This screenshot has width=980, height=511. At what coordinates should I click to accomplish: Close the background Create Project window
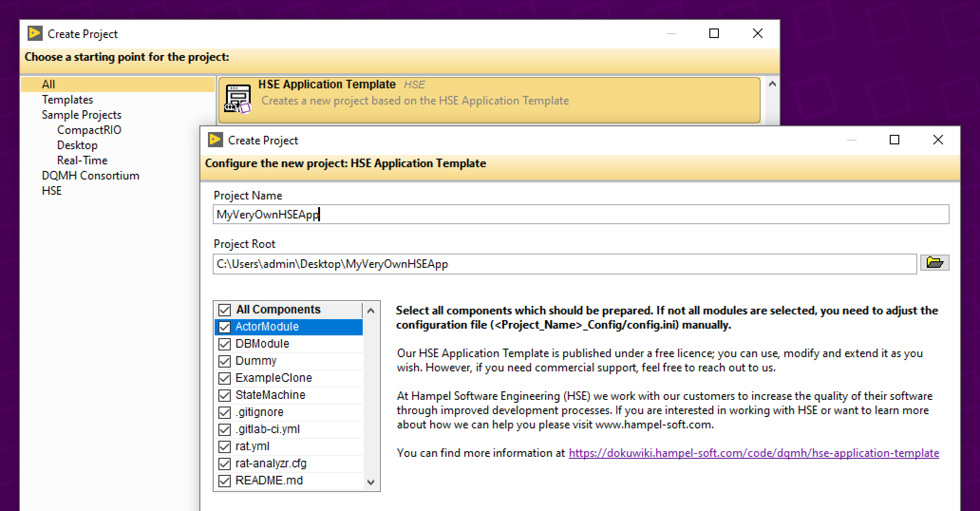click(x=758, y=33)
